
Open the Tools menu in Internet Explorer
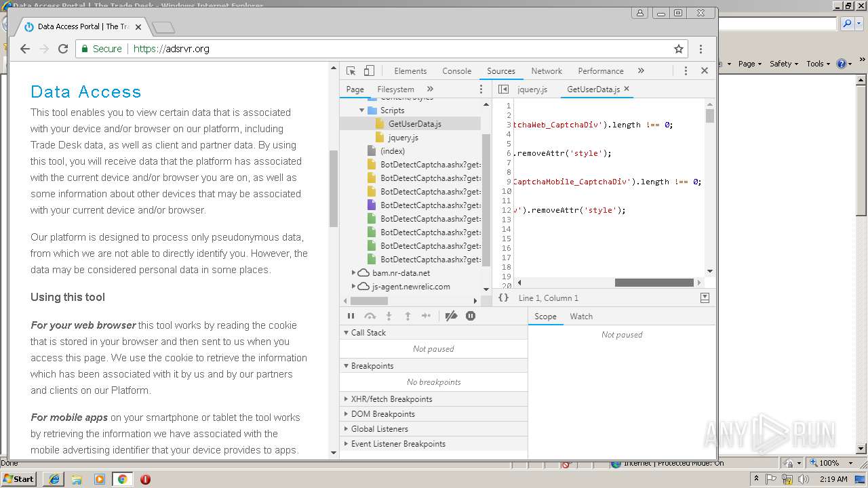[818, 64]
